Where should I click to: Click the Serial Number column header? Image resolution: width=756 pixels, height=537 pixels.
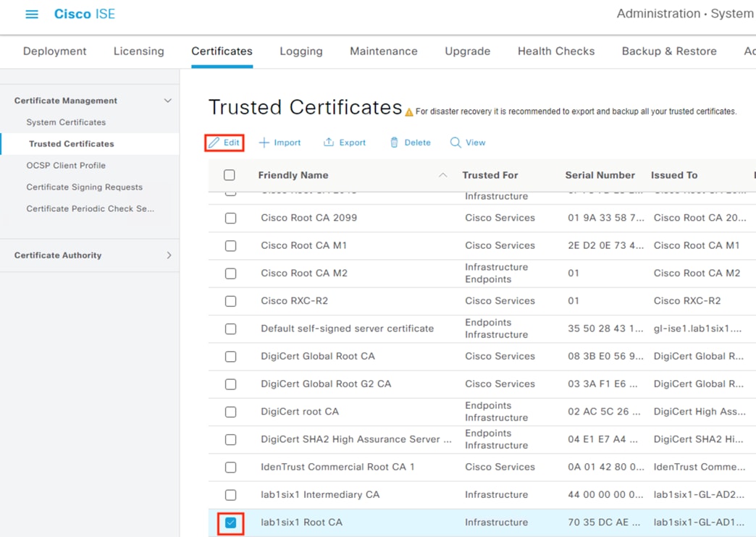(600, 175)
